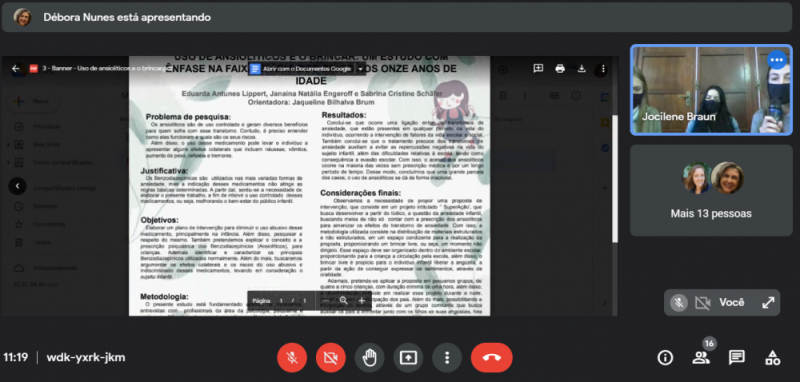Click the Mais 13 pessoas tile
This screenshot has width=800, height=382.
click(711, 190)
